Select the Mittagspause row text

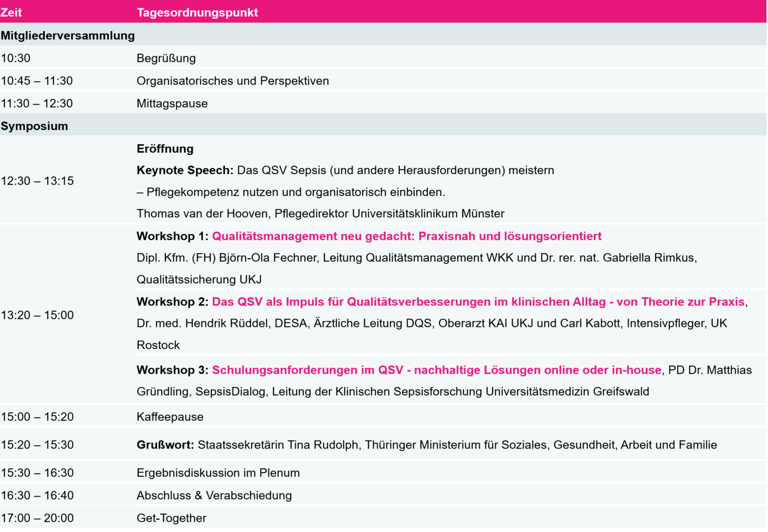pos(172,103)
